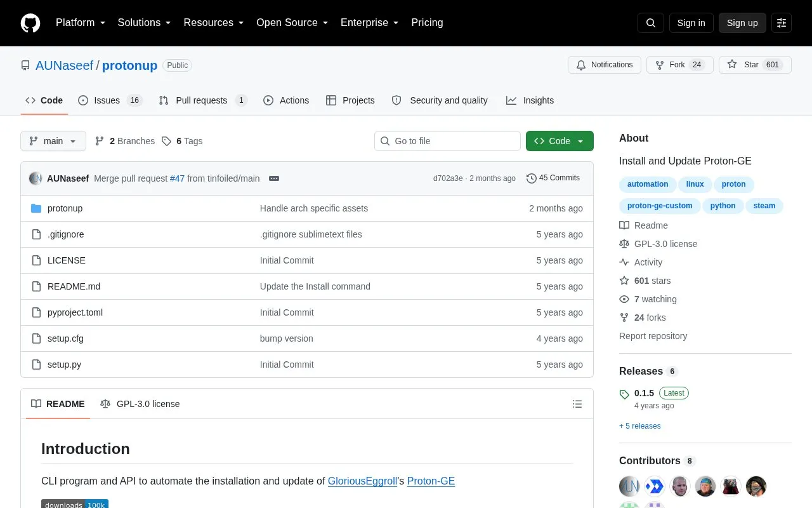
Task: Open the first contributor avatar
Action: click(629, 486)
